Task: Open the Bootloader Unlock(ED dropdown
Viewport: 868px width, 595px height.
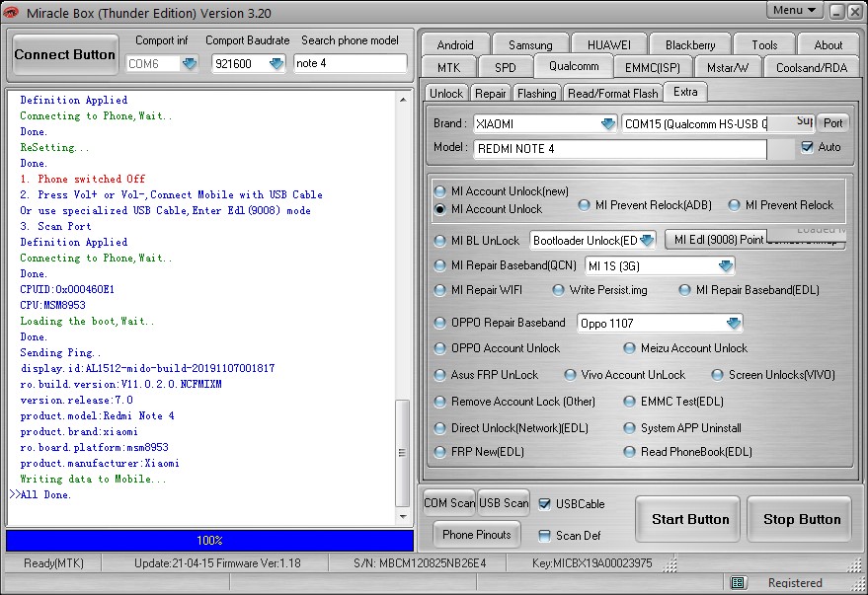Action: point(647,240)
